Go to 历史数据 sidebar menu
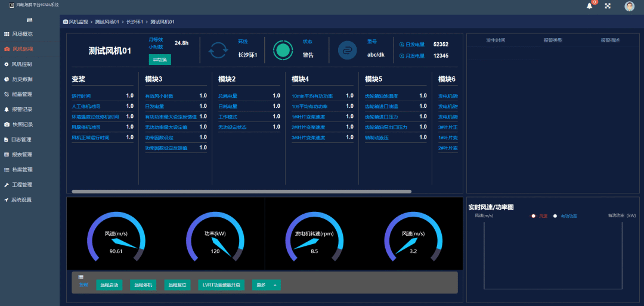The image size is (644, 306). (x=22, y=79)
